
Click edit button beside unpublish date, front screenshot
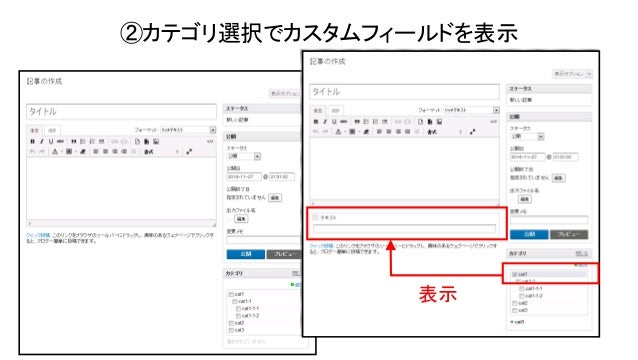pyautogui.click(x=559, y=178)
